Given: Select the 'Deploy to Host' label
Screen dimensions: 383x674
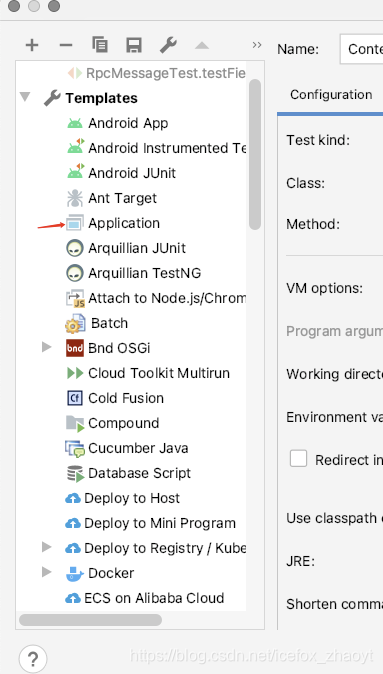Looking at the screenshot, I should coord(132,498).
